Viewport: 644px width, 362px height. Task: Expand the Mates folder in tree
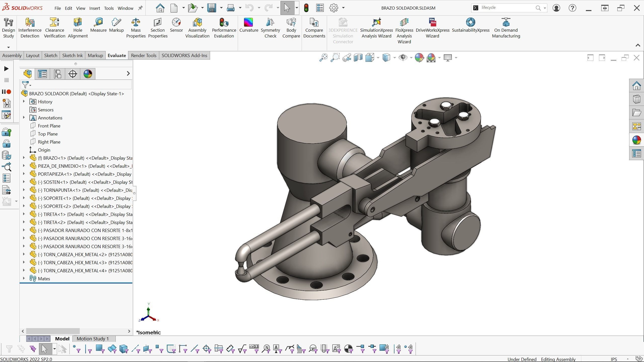[24, 278]
